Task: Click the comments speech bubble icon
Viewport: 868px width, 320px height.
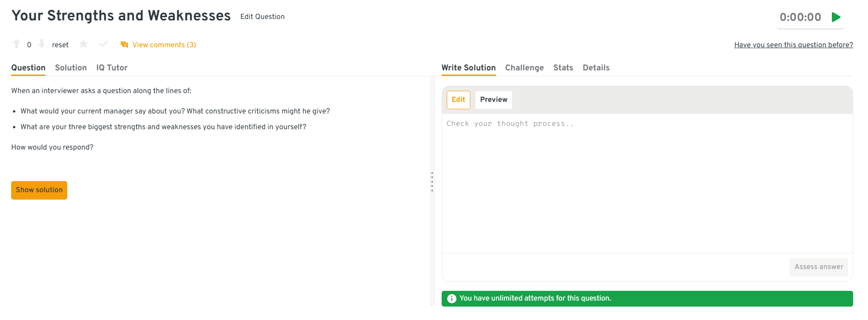Action: click(124, 45)
